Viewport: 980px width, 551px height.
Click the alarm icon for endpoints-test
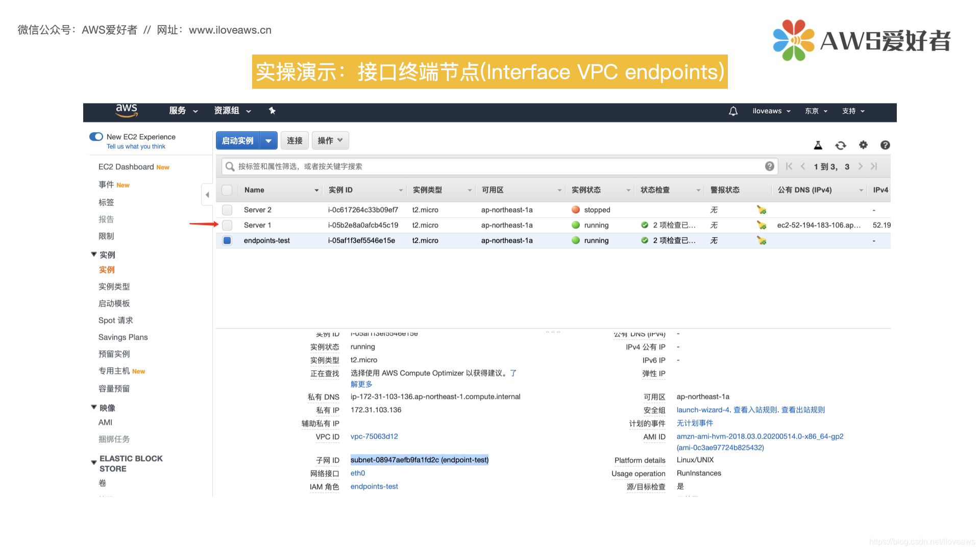click(762, 240)
